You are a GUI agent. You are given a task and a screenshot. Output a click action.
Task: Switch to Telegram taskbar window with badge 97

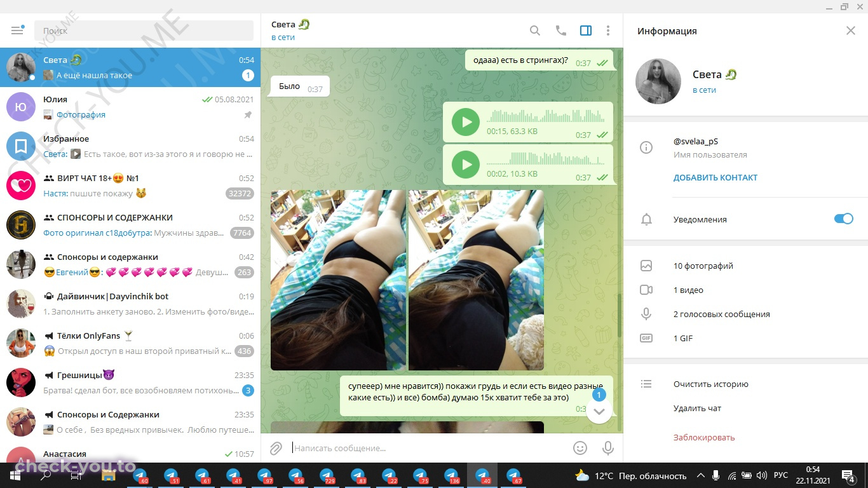point(264,475)
